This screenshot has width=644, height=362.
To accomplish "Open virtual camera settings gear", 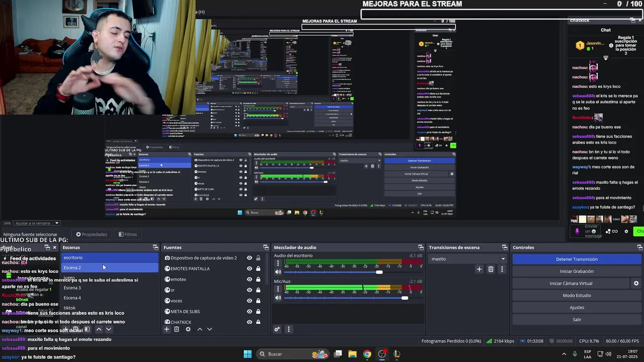I will click(x=636, y=284).
